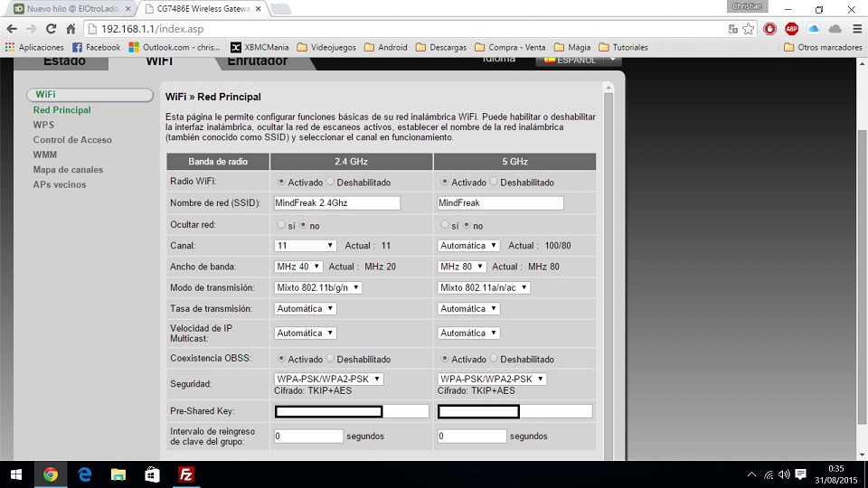868x488 pixels.
Task: Open the MHz 40 Ancho de banda dropdown
Action: 297,267
